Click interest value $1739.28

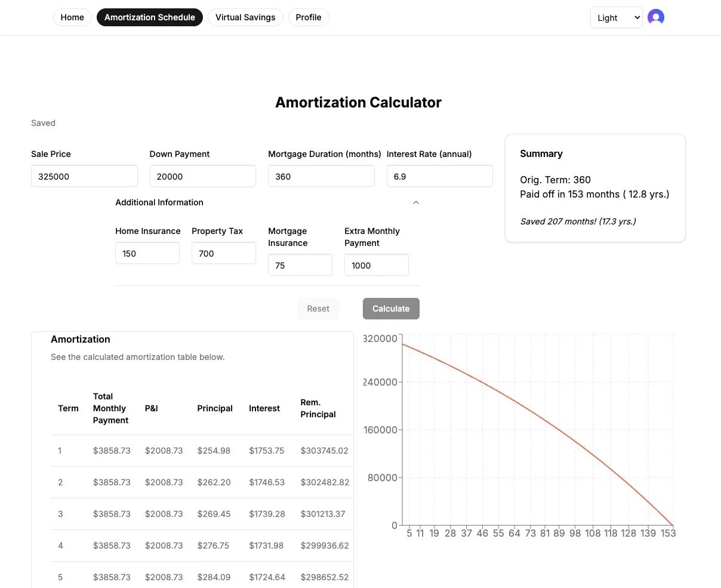(267, 514)
